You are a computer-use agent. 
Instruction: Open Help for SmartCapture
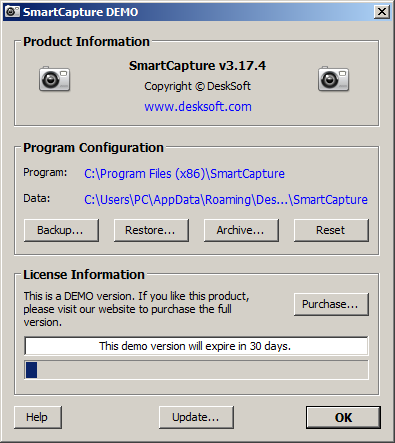tap(38, 417)
